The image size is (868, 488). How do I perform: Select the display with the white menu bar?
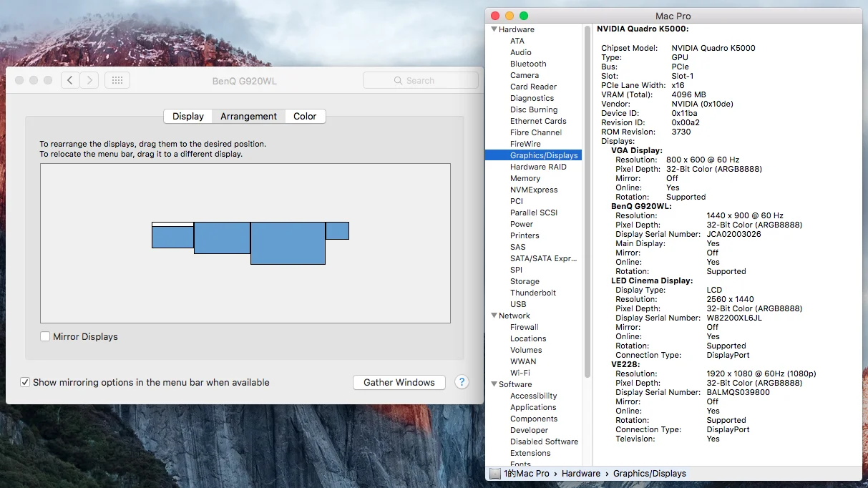[x=172, y=235]
